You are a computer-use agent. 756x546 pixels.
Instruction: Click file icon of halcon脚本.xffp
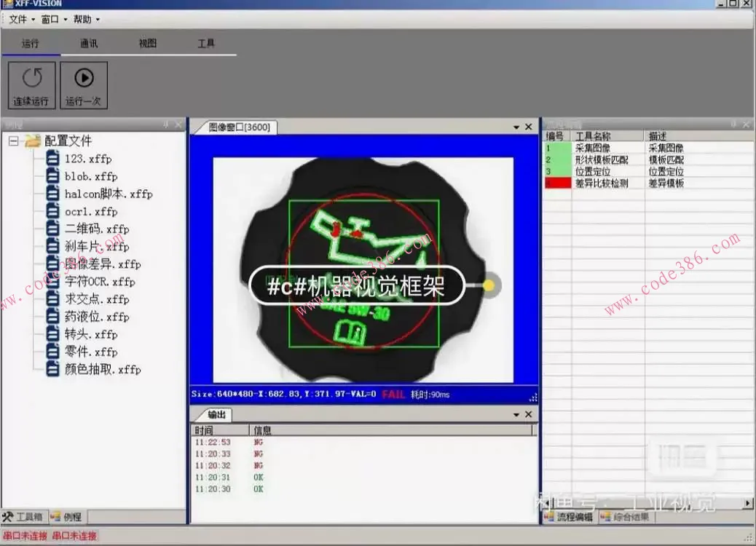(x=52, y=194)
